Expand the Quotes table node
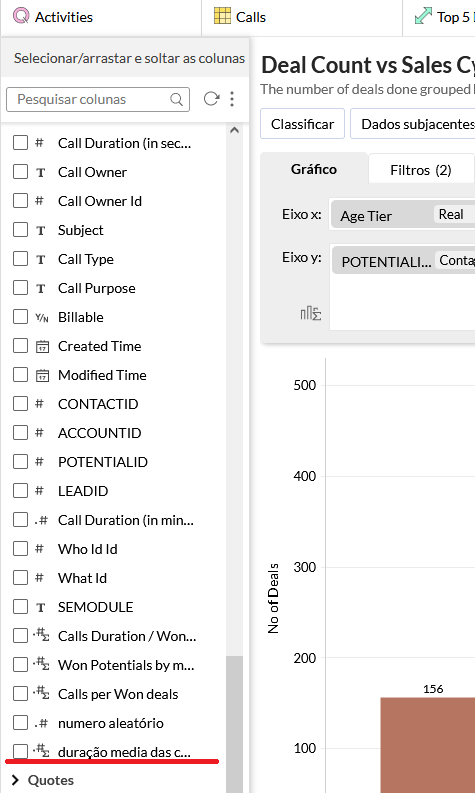Image resolution: width=475 pixels, height=793 pixels. 15,780
